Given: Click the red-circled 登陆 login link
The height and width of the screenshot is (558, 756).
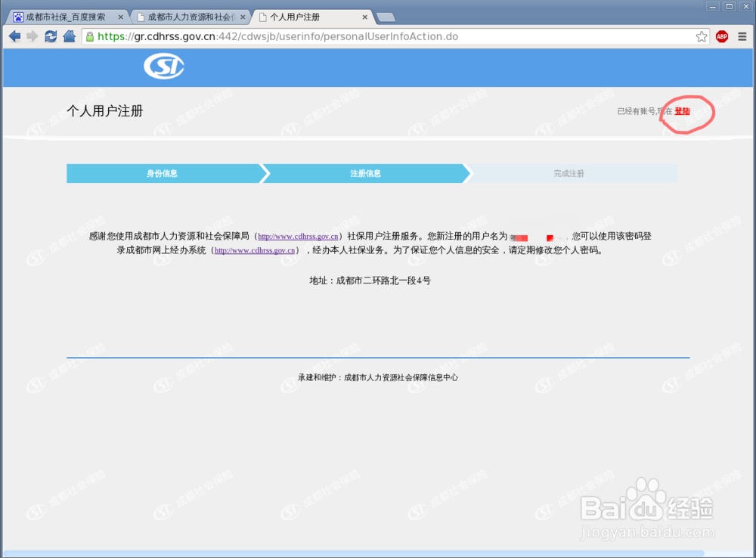Looking at the screenshot, I should [681, 110].
